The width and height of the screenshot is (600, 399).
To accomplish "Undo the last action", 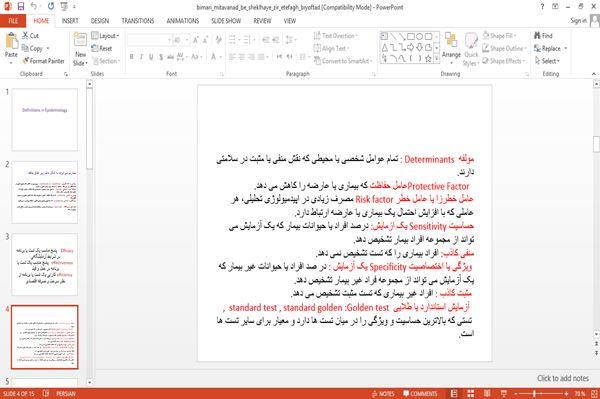I will [34, 7].
